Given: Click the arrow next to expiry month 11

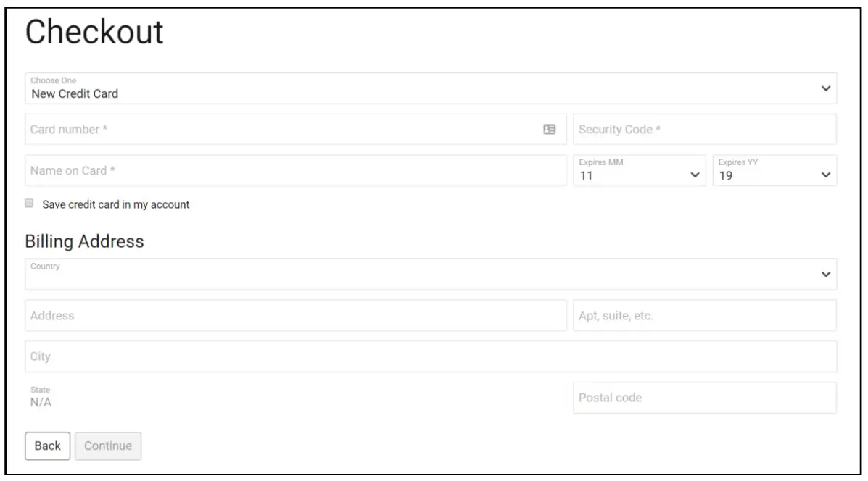Looking at the screenshot, I should pyautogui.click(x=695, y=175).
